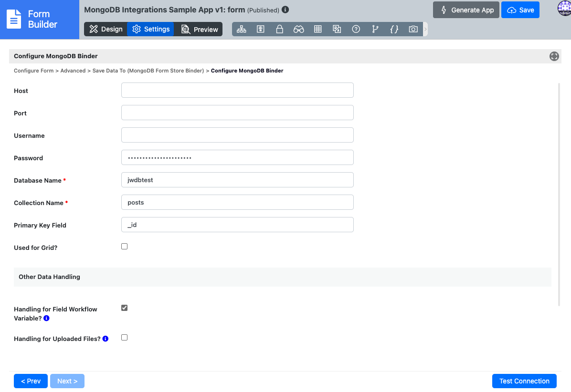Toggle the Used for Grid checkbox
Screen dimensions: 571x392
[125, 247]
